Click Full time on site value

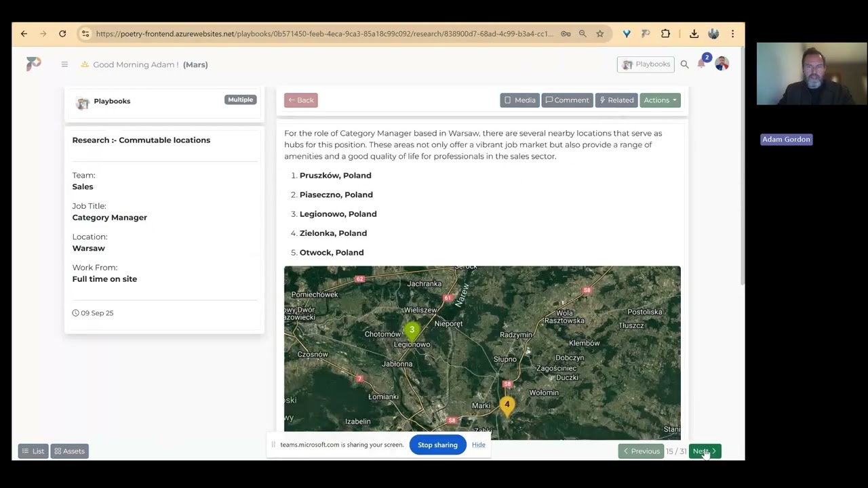pyautogui.click(x=104, y=279)
